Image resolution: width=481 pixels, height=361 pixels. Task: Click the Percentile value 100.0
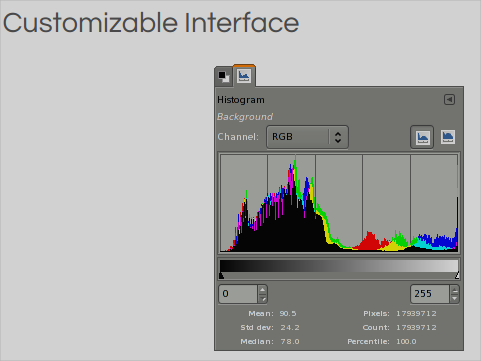pos(406,341)
